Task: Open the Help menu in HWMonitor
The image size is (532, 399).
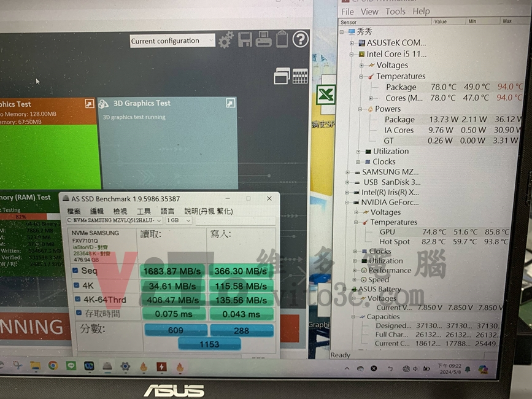Action: coord(421,11)
